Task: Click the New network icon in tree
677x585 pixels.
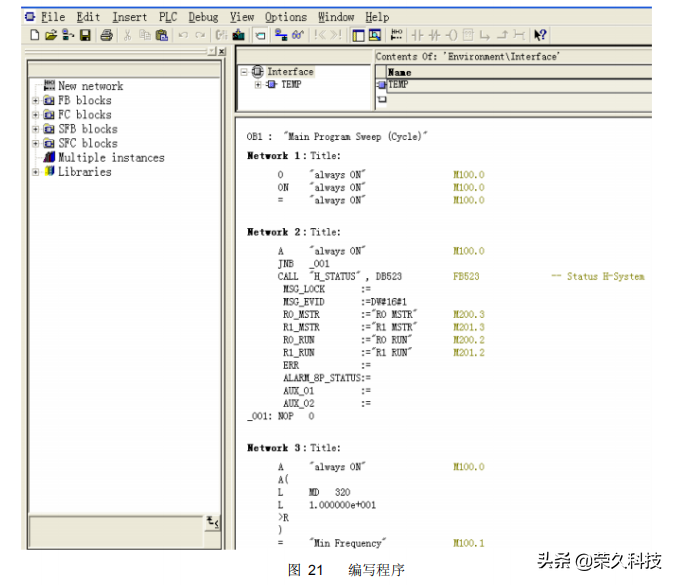Action: coord(49,87)
